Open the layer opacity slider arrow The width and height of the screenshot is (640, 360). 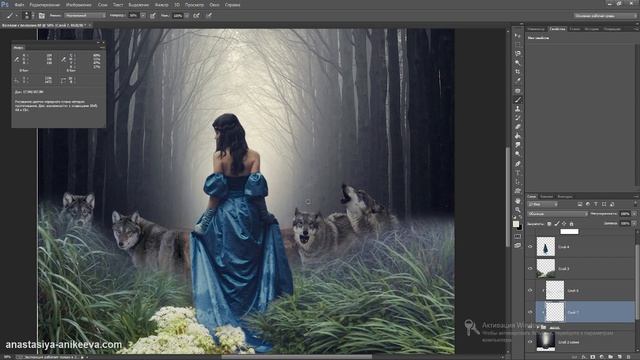pos(634,214)
